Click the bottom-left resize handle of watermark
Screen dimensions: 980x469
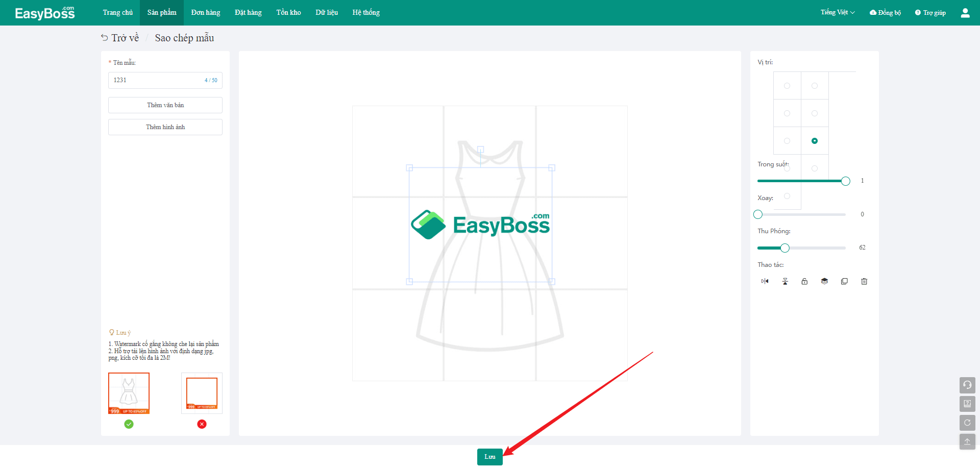pyautogui.click(x=409, y=281)
